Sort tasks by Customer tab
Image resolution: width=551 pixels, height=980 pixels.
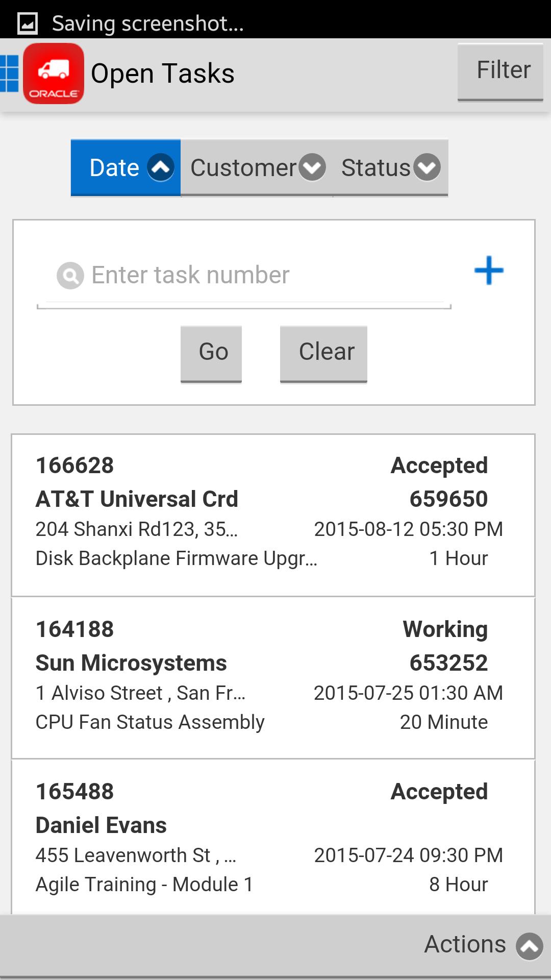point(243,167)
